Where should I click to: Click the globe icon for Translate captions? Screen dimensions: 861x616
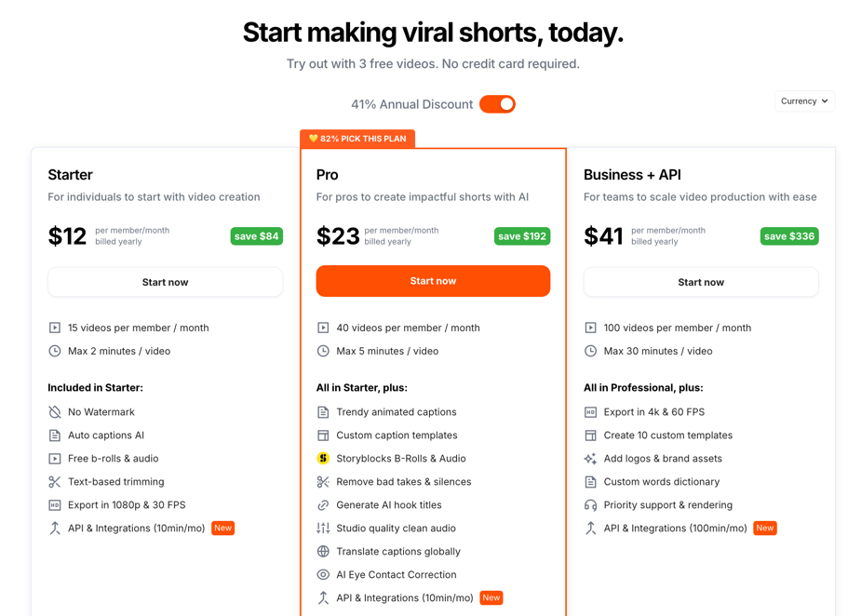(323, 552)
